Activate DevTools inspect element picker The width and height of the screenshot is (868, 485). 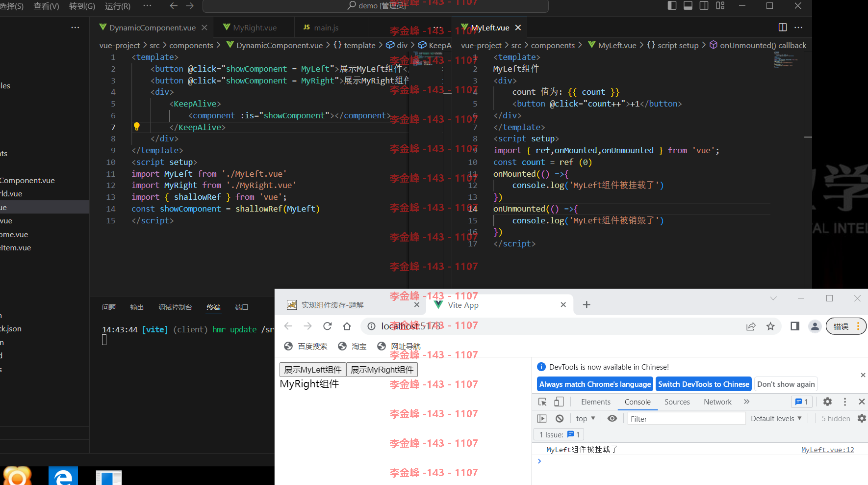542,402
